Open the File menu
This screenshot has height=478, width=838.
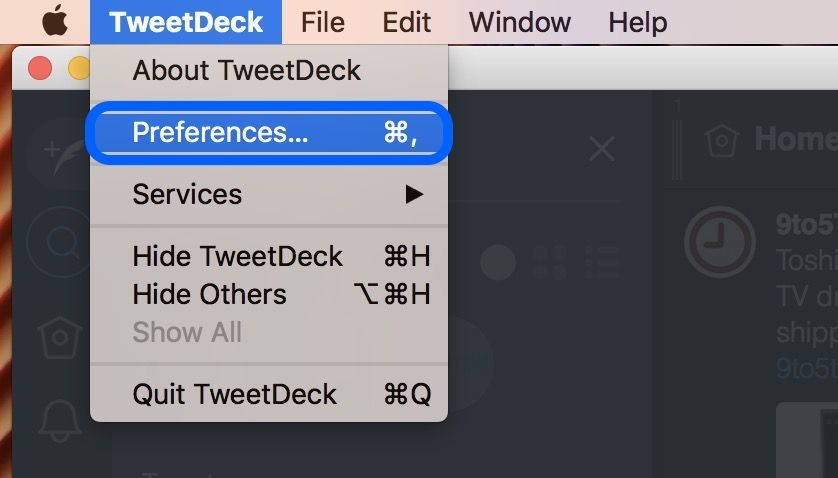pos(323,22)
